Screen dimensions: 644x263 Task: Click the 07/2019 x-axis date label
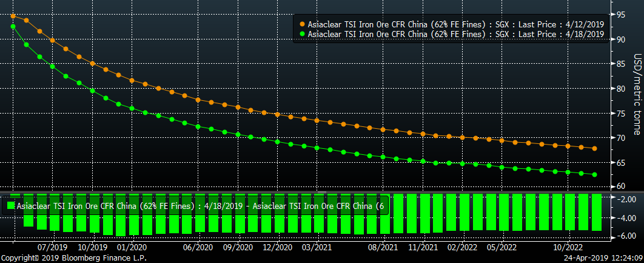pos(53,248)
